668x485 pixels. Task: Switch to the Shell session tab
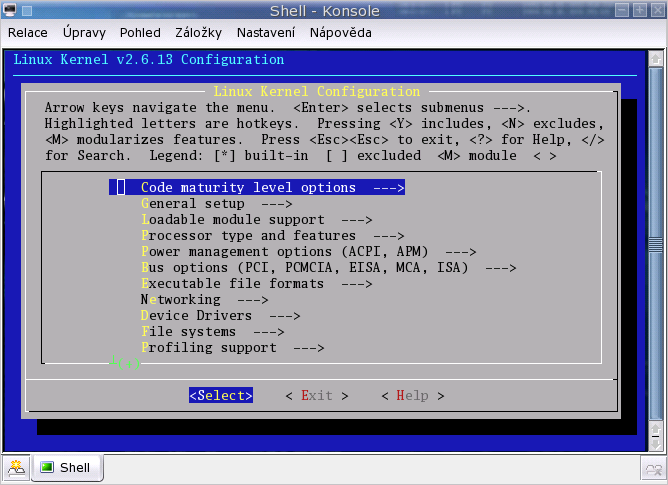point(66,468)
